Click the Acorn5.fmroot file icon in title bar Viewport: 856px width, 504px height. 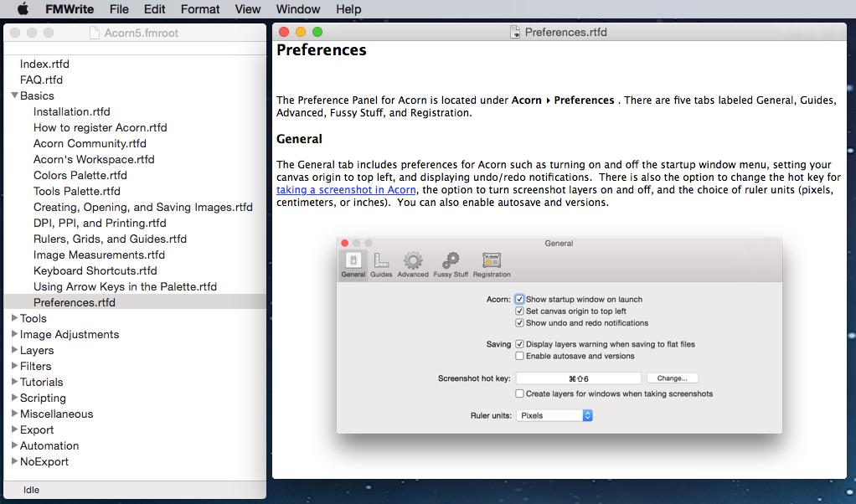click(x=95, y=33)
